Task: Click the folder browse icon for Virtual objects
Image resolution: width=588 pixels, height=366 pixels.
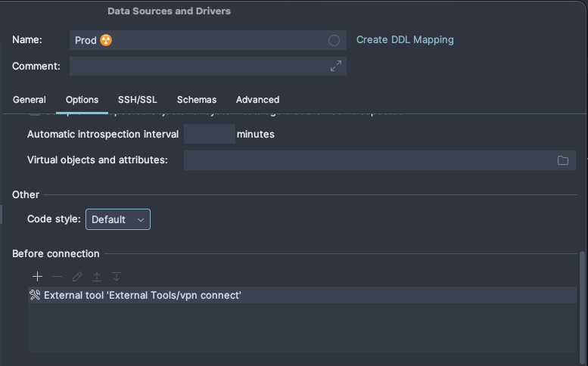Action: pyautogui.click(x=563, y=160)
